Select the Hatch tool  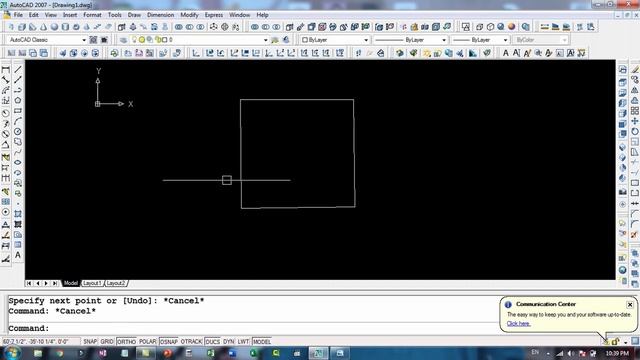click(x=18, y=224)
